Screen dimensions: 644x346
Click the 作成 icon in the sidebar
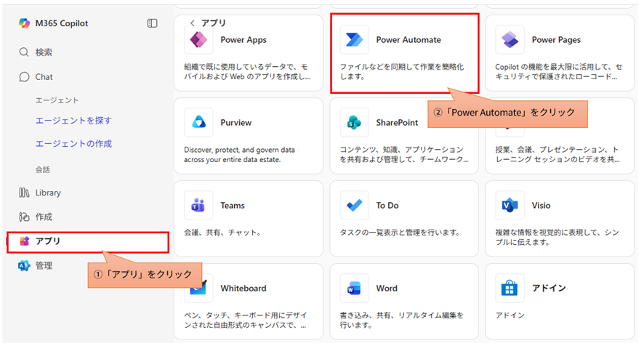pyautogui.click(x=24, y=217)
